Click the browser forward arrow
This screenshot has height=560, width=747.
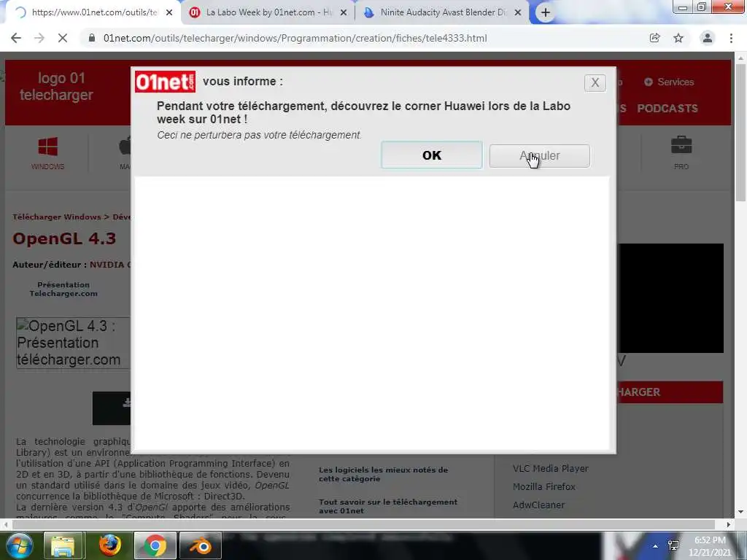click(x=39, y=38)
